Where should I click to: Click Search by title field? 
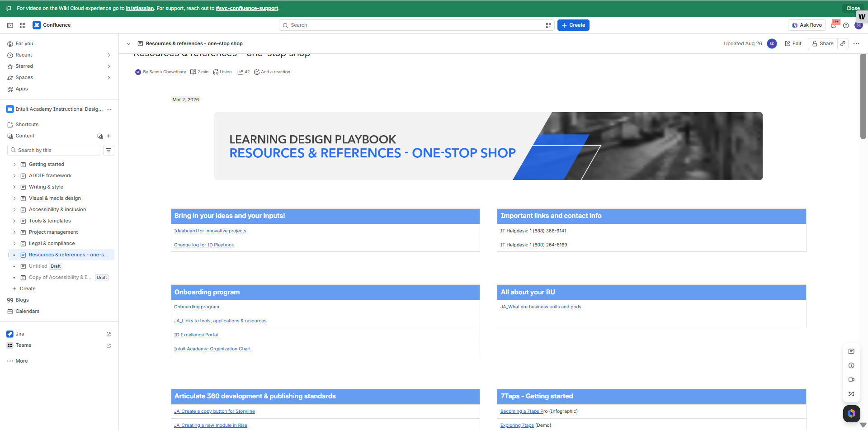pyautogui.click(x=54, y=150)
